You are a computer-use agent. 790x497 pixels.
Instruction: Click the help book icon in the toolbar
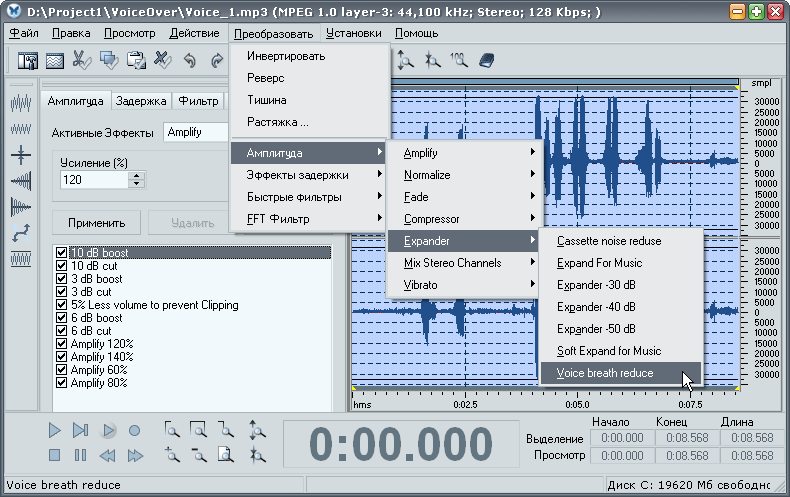point(486,60)
